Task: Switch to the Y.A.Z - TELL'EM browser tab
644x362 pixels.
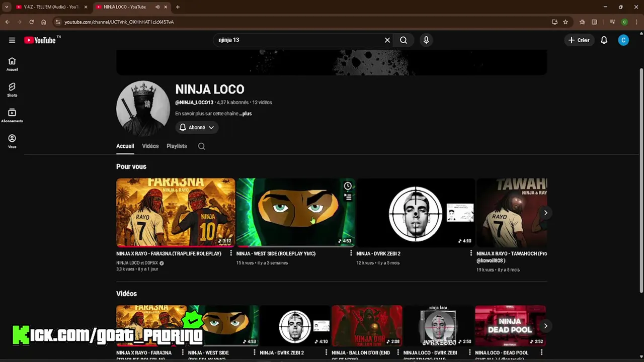Action: (51, 7)
